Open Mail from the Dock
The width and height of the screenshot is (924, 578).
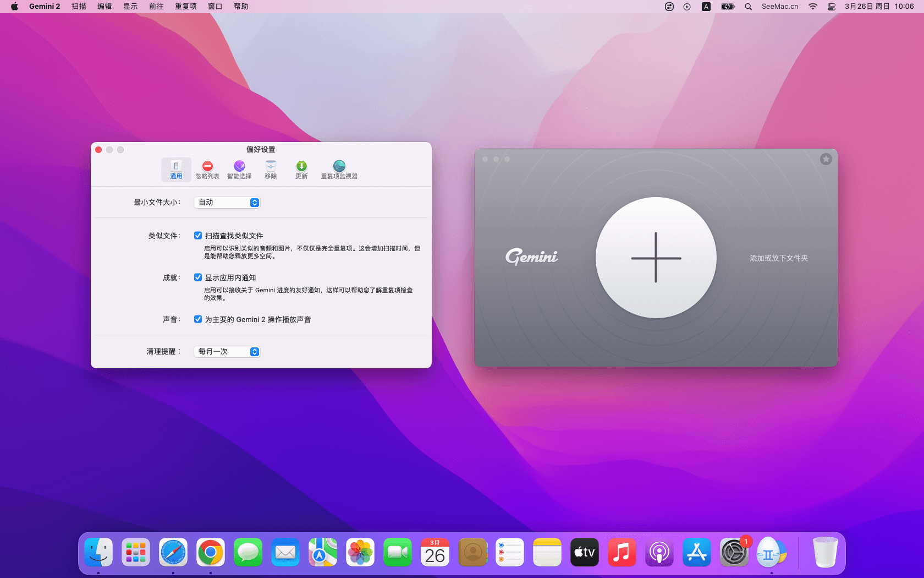(285, 552)
